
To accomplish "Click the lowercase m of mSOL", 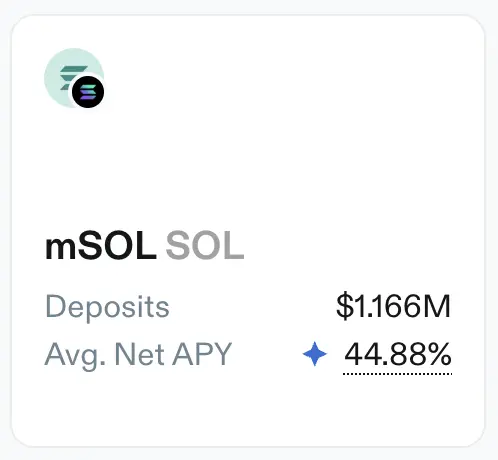I will coord(60,248).
